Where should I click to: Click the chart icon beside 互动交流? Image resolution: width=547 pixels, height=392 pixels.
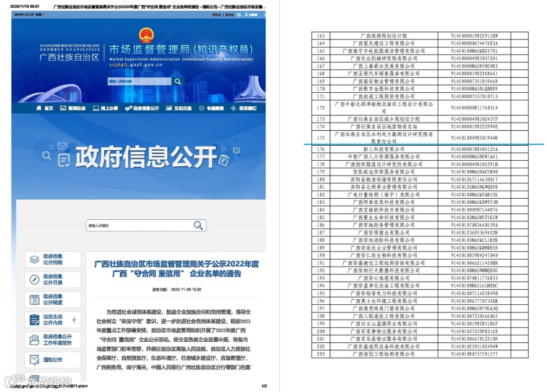tap(169, 108)
